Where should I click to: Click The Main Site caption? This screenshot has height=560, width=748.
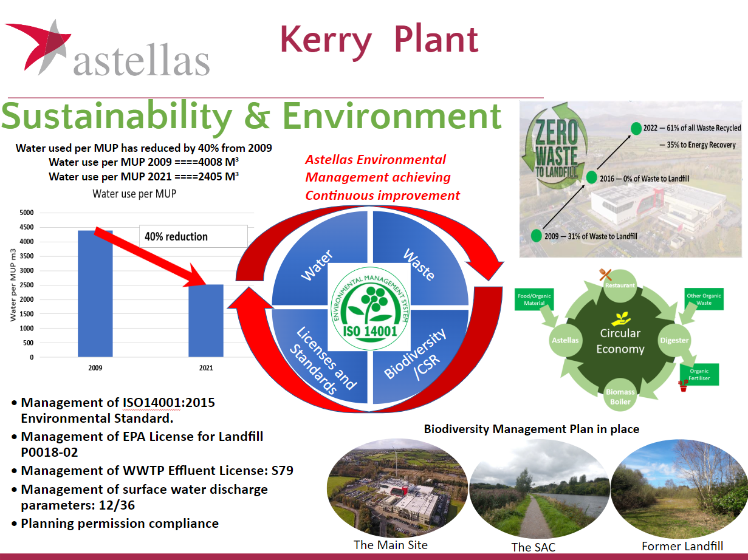pyautogui.click(x=391, y=545)
